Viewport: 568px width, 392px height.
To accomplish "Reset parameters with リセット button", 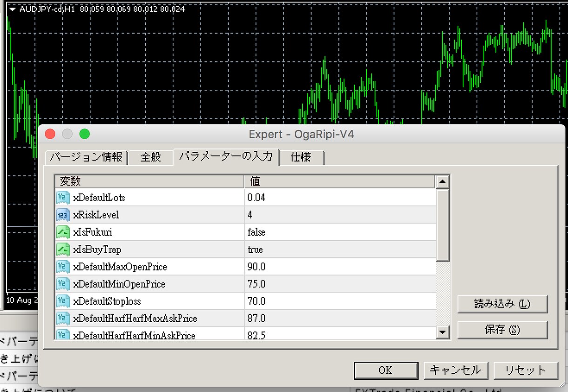I will (526, 370).
